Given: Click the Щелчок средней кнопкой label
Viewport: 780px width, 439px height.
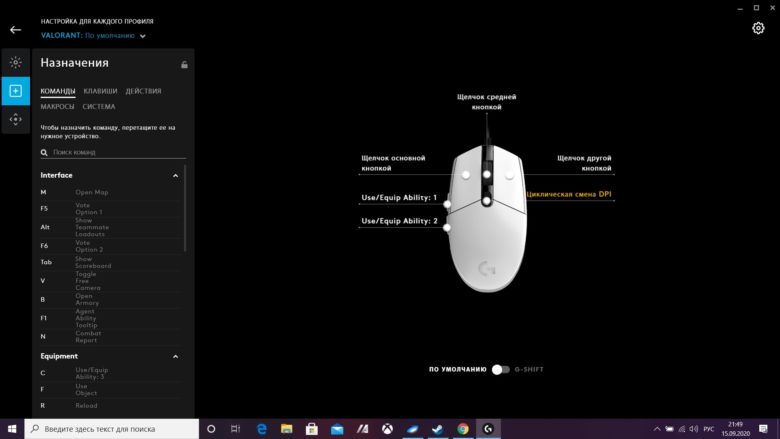Looking at the screenshot, I should [487, 102].
